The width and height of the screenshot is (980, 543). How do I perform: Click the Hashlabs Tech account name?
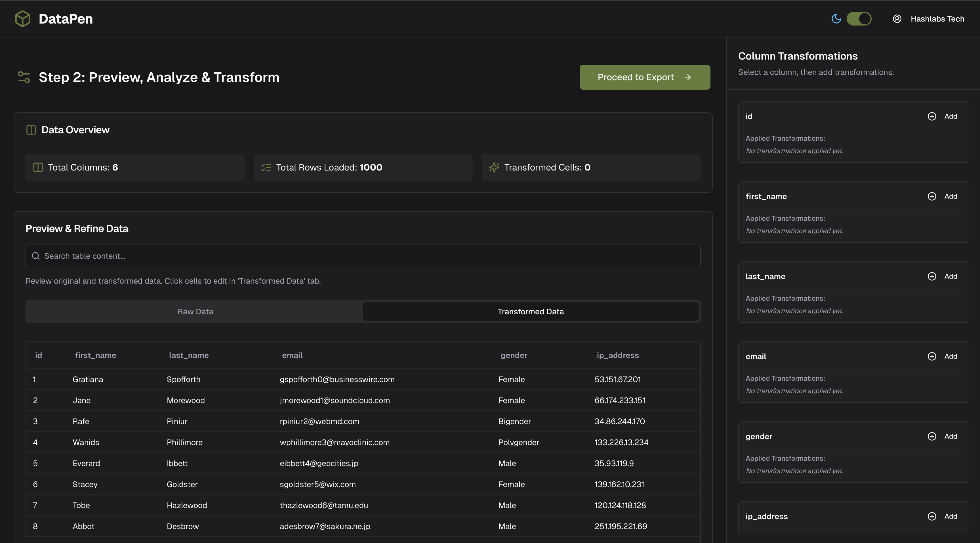click(x=937, y=19)
